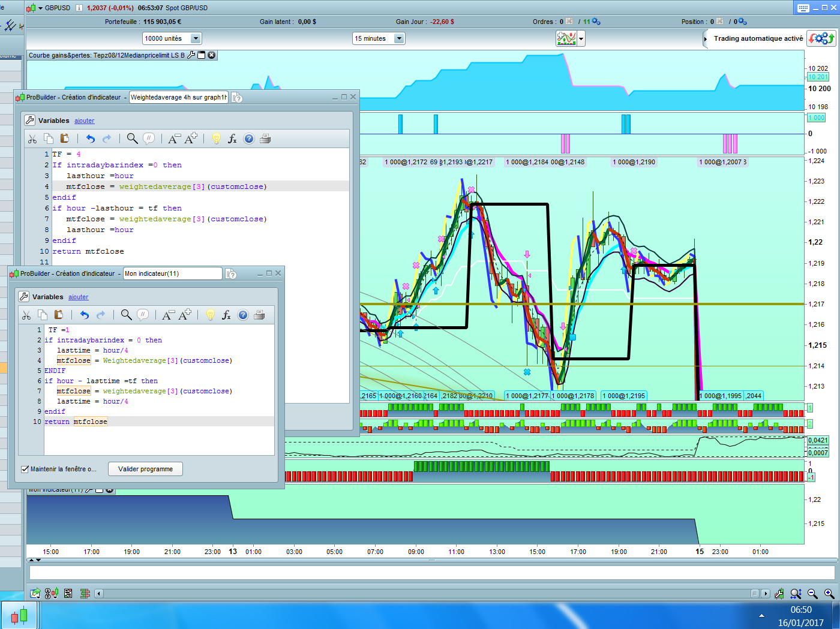Click the chart horizontal scroll left arrow
The image size is (840, 629).
(99, 594)
